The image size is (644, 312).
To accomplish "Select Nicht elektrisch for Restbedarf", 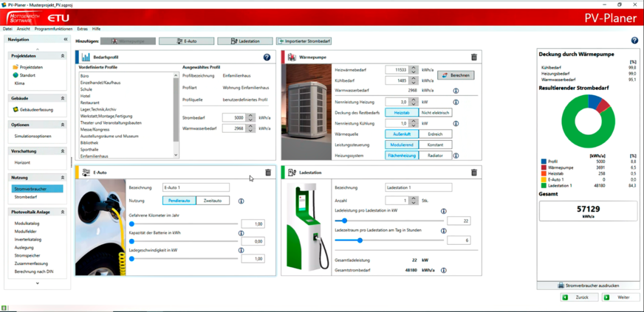I will point(435,112).
